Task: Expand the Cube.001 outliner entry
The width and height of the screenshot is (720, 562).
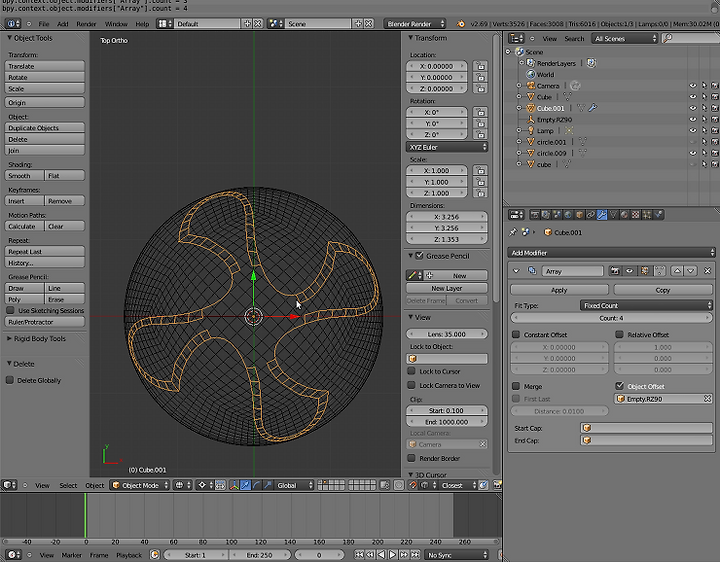Action: [519, 108]
